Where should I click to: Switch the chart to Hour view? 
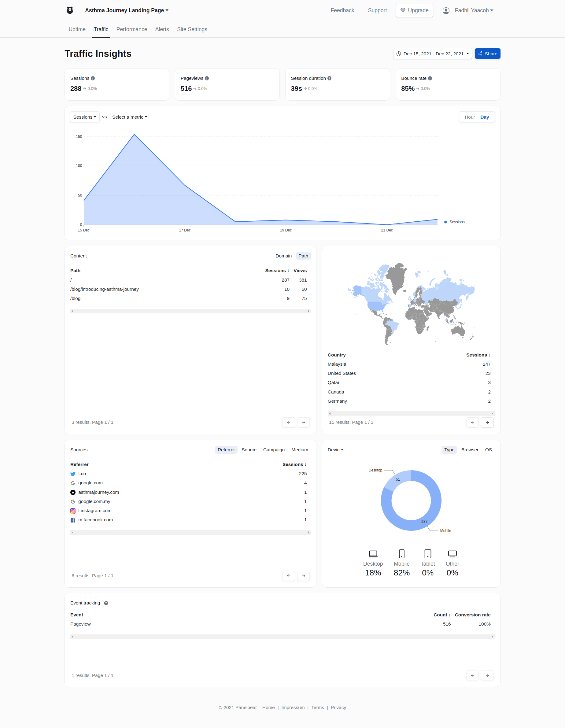(469, 117)
